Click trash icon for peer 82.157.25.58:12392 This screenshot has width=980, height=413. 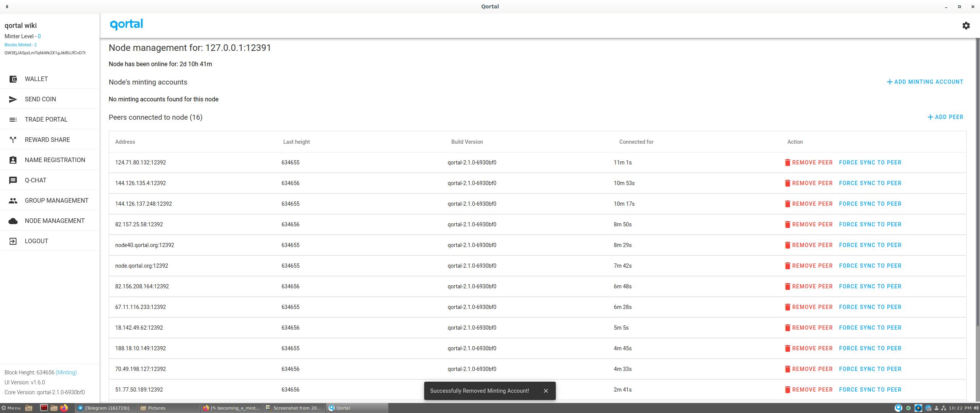point(787,224)
